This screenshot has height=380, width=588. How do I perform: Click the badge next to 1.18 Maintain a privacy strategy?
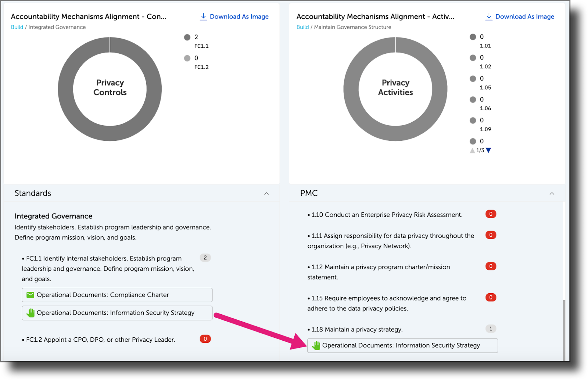491,328
